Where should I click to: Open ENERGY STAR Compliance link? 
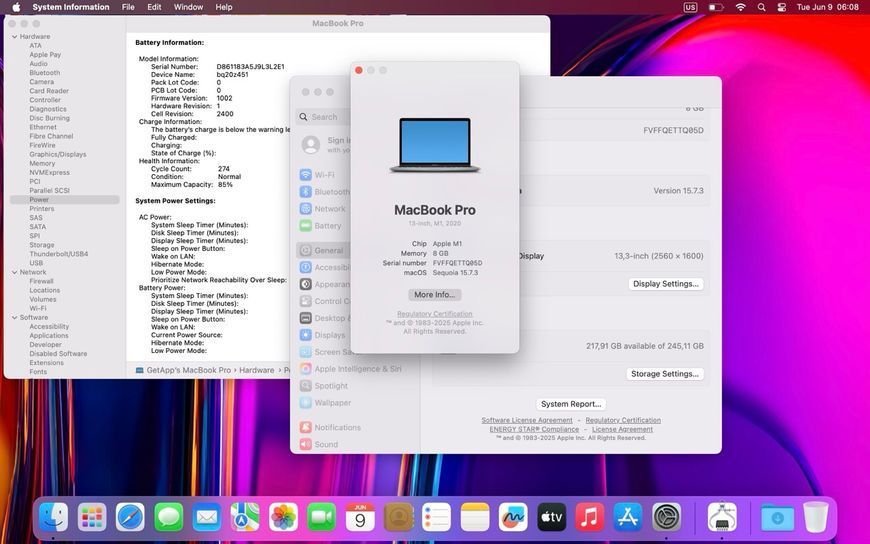534,429
